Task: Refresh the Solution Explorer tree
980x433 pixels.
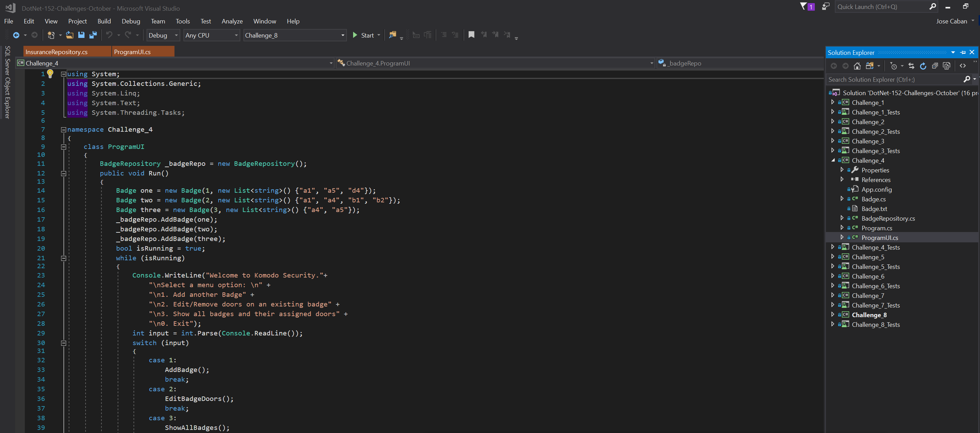Action: point(923,66)
